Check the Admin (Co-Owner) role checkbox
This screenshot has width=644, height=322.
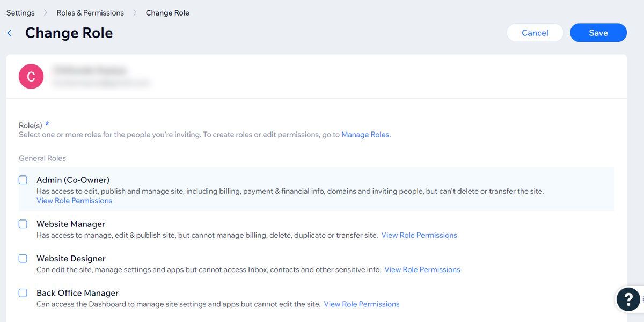[23, 180]
